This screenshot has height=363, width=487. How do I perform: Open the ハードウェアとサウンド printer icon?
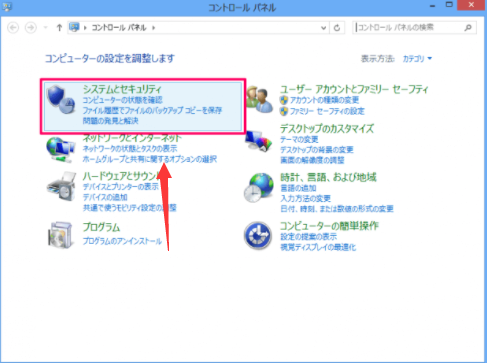[x=61, y=187]
